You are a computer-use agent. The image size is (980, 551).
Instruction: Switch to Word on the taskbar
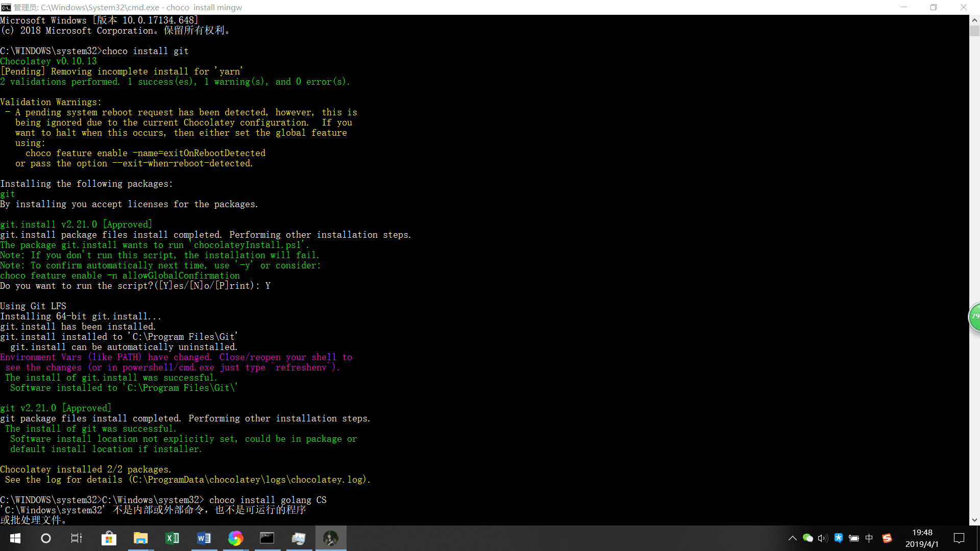point(204,538)
